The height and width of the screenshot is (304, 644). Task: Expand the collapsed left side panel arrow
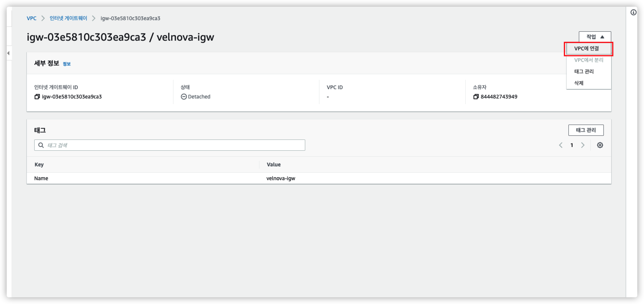[9, 53]
